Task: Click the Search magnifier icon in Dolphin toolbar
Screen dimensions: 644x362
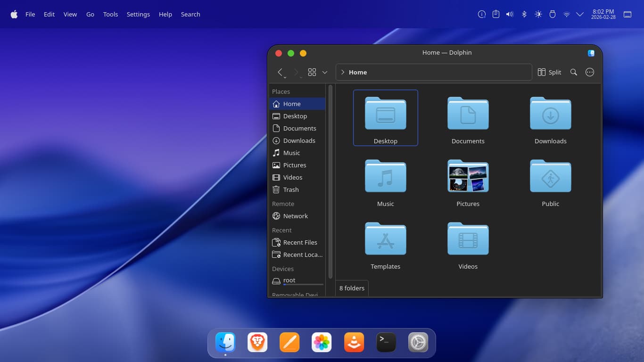Action: click(573, 72)
